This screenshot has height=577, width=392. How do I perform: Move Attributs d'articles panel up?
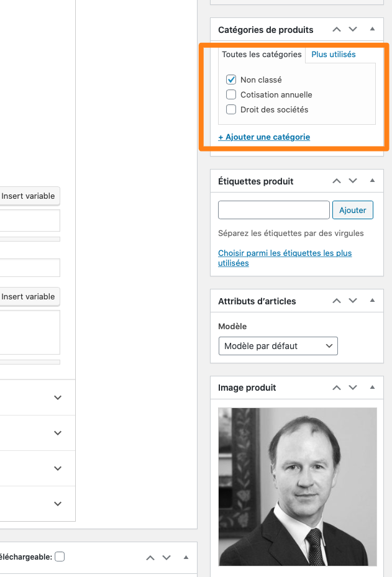337,301
